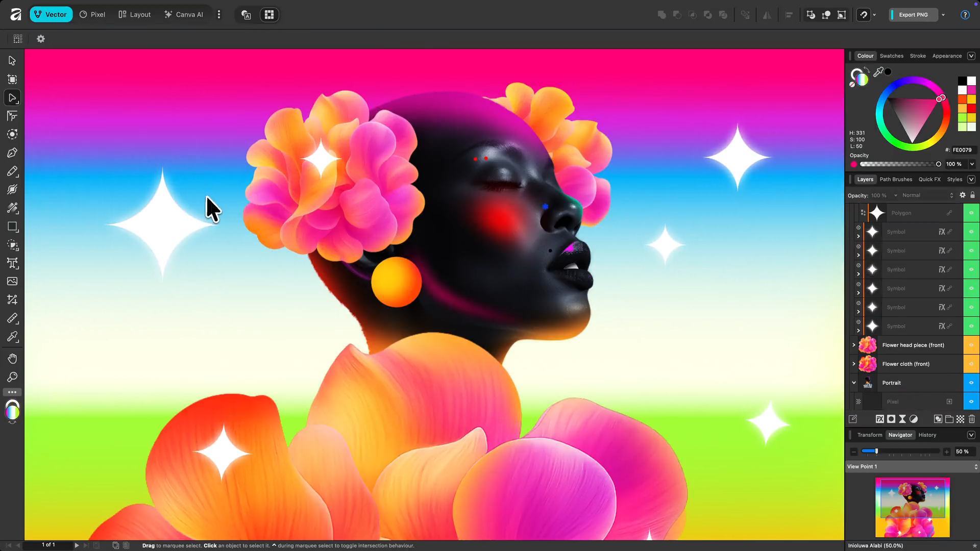The height and width of the screenshot is (551, 980).
Task: Collapse the Portrait layer group
Action: click(x=853, y=383)
